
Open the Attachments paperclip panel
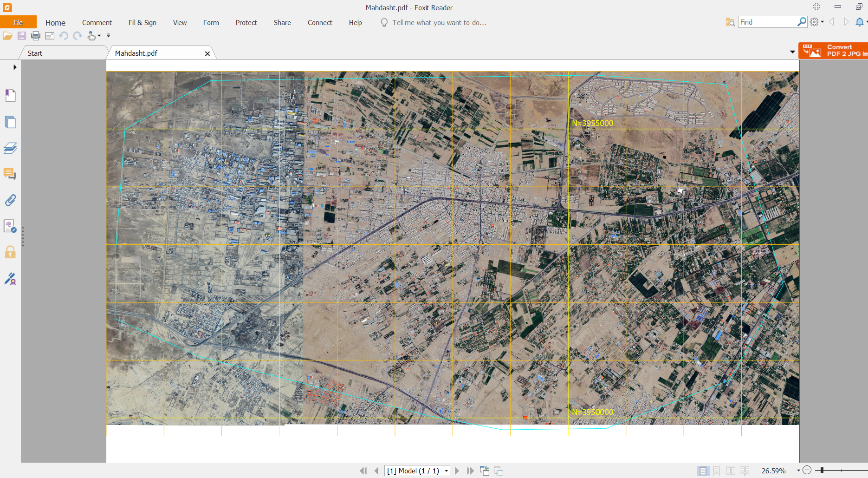coord(10,200)
